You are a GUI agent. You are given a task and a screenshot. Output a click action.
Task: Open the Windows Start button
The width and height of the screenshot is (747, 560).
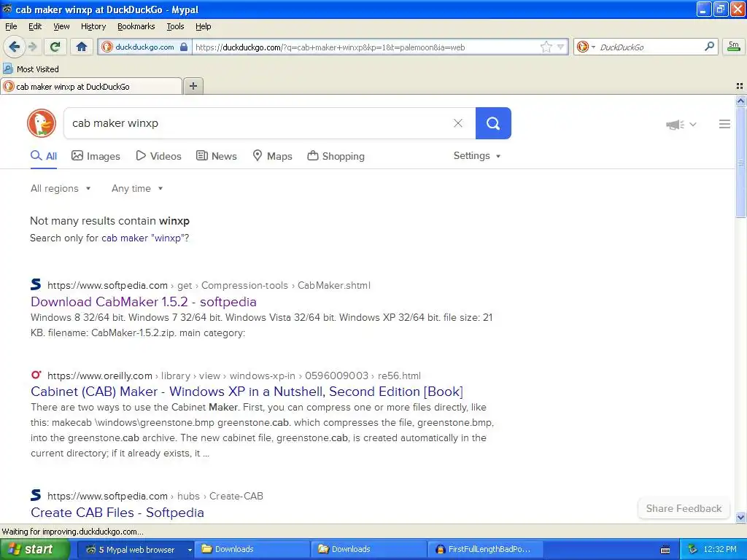point(34,549)
